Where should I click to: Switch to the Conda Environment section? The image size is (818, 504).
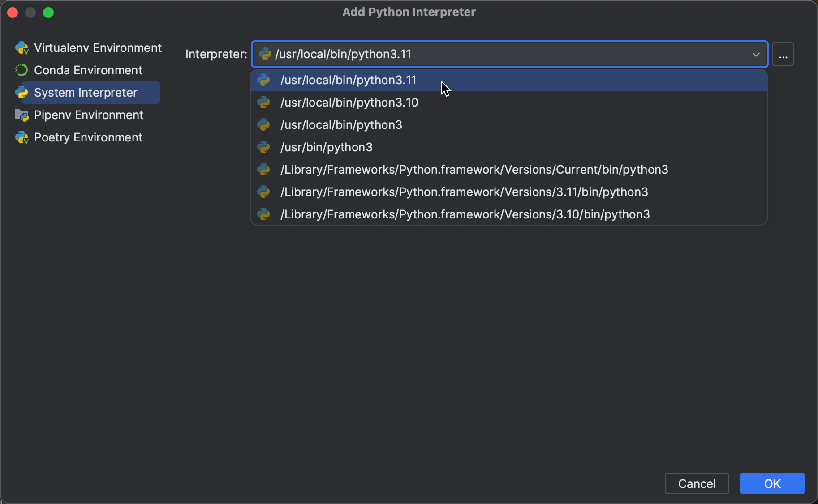click(87, 70)
